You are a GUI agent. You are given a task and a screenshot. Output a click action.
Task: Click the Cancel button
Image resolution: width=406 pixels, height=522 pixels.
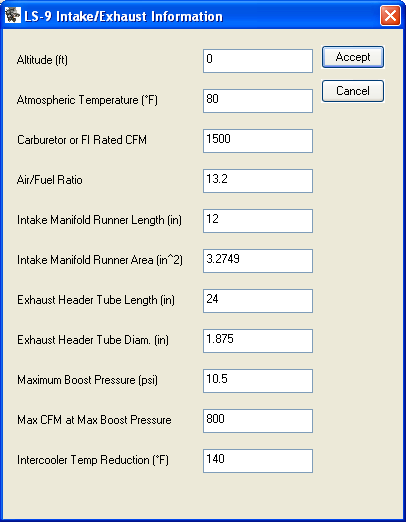click(353, 91)
